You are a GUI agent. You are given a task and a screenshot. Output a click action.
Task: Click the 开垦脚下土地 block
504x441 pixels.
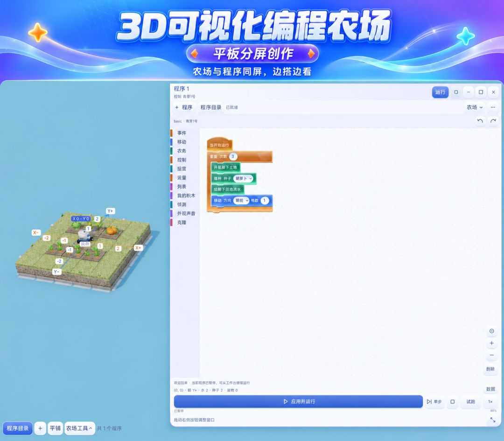225,168
